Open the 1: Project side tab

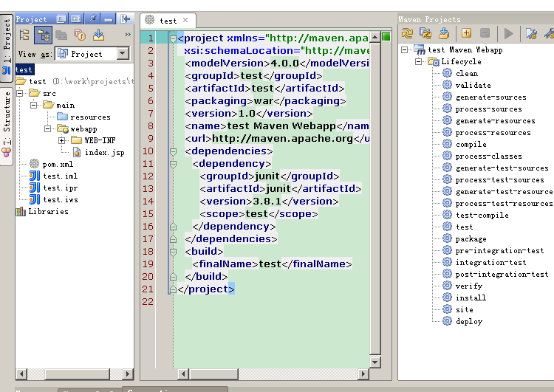6,48
